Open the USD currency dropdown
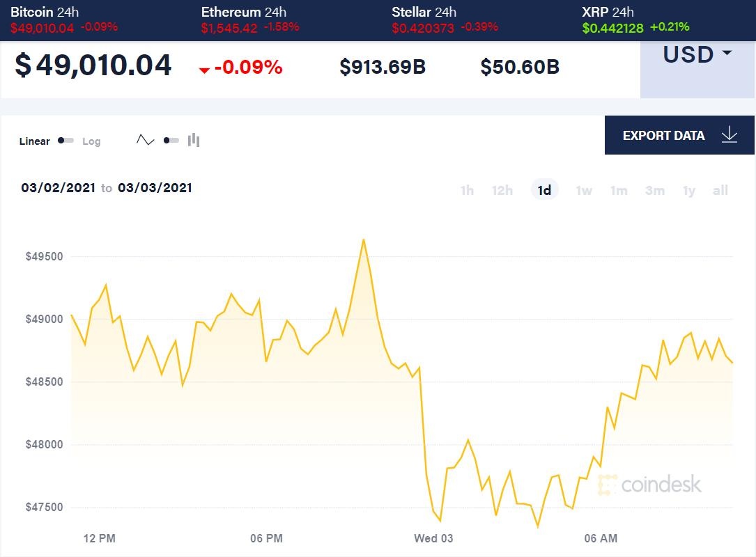Image resolution: width=756 pixels, height=557 pixels. pyautogui.click(x=697, y=55)
